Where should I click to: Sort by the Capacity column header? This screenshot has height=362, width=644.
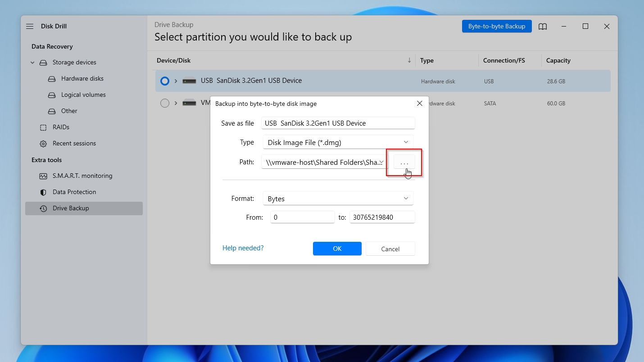[558, 60]
